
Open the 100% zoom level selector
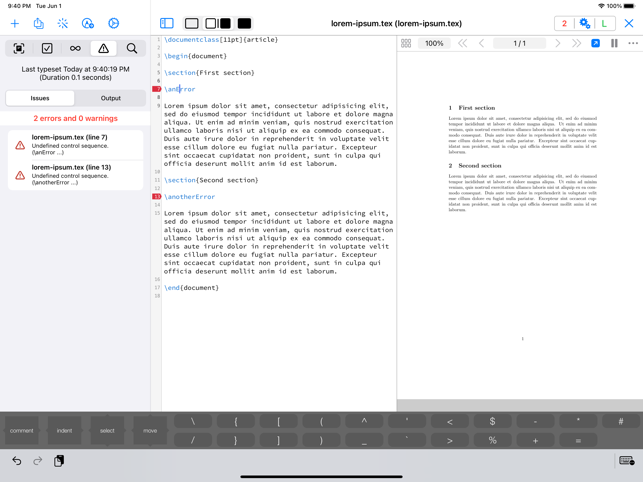click(434, 44)
